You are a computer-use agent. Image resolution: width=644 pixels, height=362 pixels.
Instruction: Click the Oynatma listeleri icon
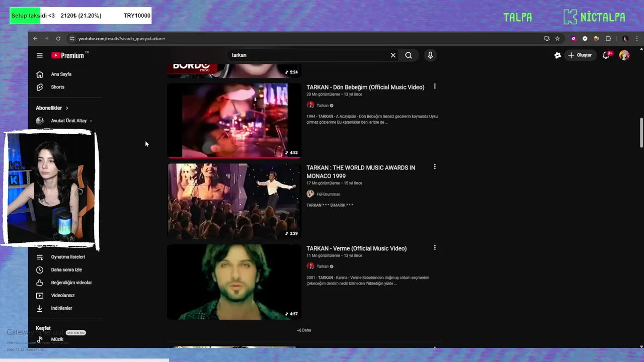coord(40,257)
